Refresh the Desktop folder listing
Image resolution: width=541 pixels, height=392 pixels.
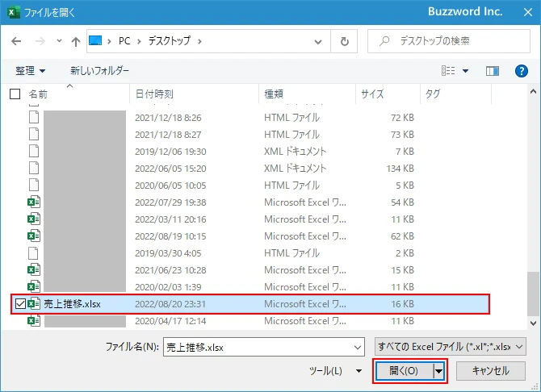[x=345, y=41]
